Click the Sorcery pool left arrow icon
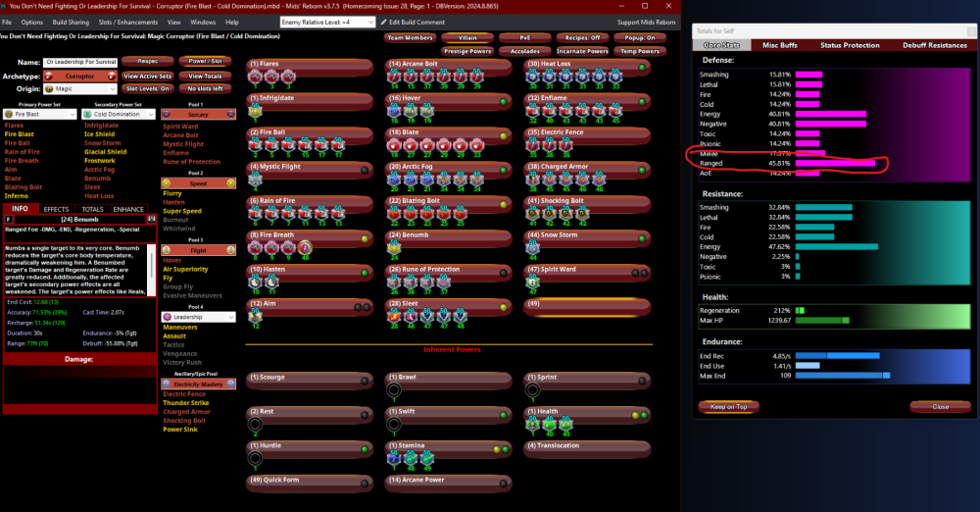Screen dimensions: 980x512 [x=166, y=115]
